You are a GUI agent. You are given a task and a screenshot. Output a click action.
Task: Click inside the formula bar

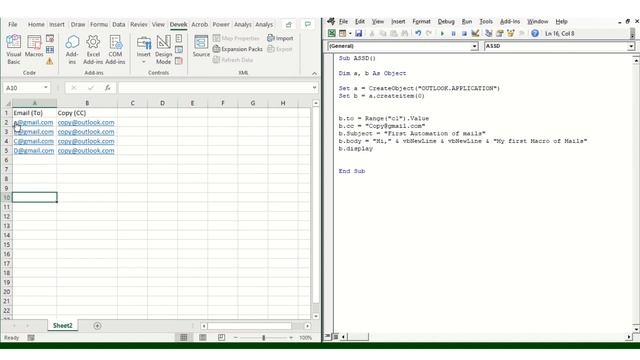click(214, 88)
